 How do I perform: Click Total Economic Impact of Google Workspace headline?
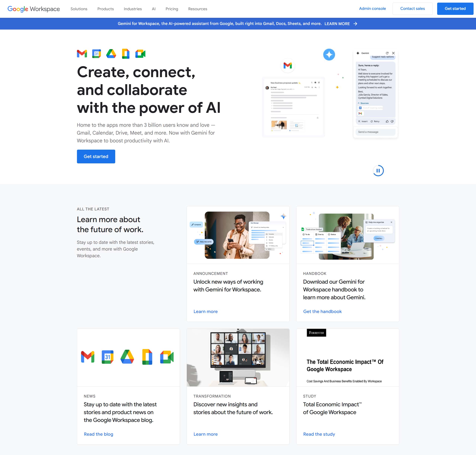pyautogui.click(x=332, y=408)
